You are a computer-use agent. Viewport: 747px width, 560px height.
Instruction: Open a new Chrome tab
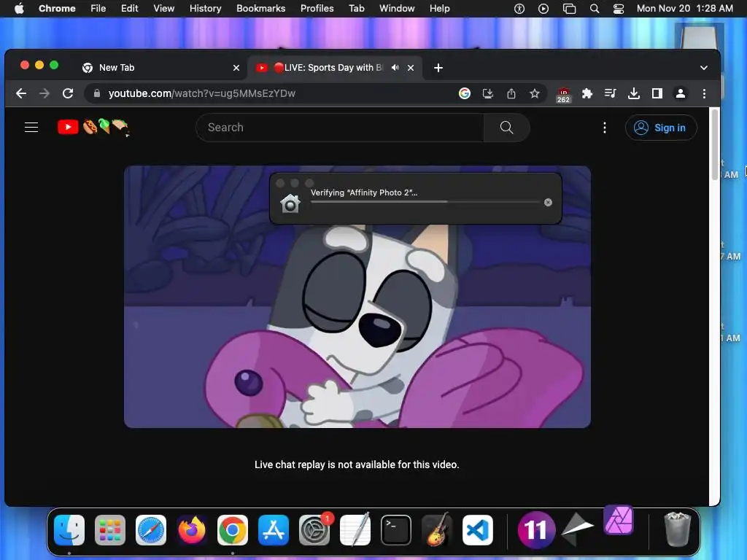click(x=438, y=68)
